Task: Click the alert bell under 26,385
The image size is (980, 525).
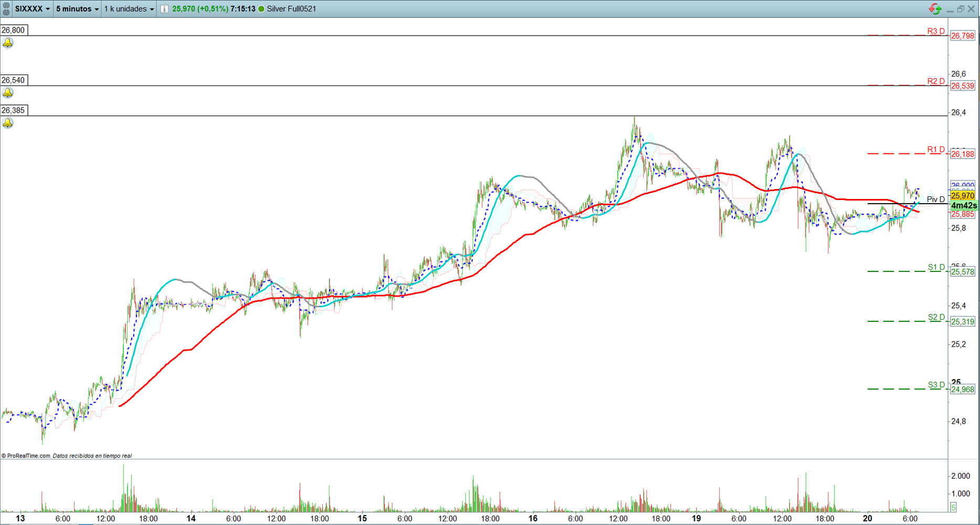Action: pyautogui.click(x=8, y=123)
